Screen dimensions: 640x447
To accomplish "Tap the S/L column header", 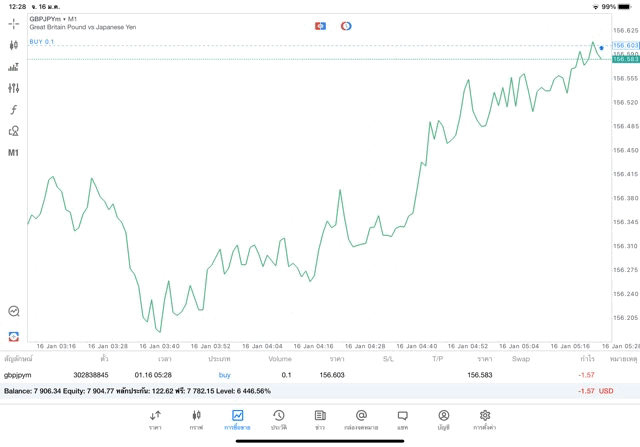I will [388, 359].
